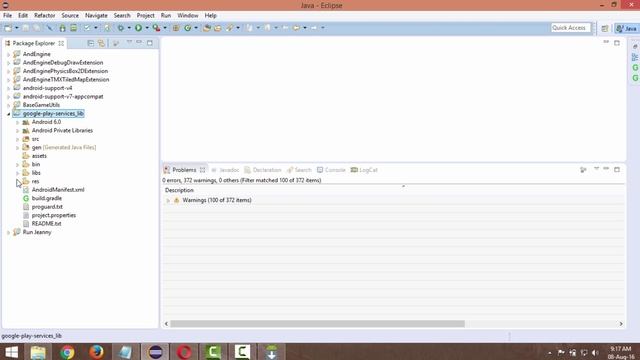Open the Search menu
Screen dimensions: 640x360
pyautogui.click(x=122, y=16)
